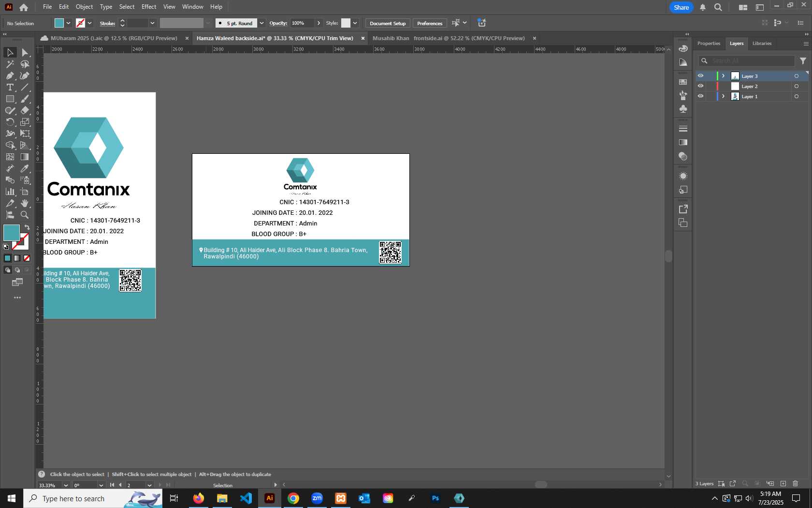Open the graphic Style dropdown

click(x=355, y=23)
